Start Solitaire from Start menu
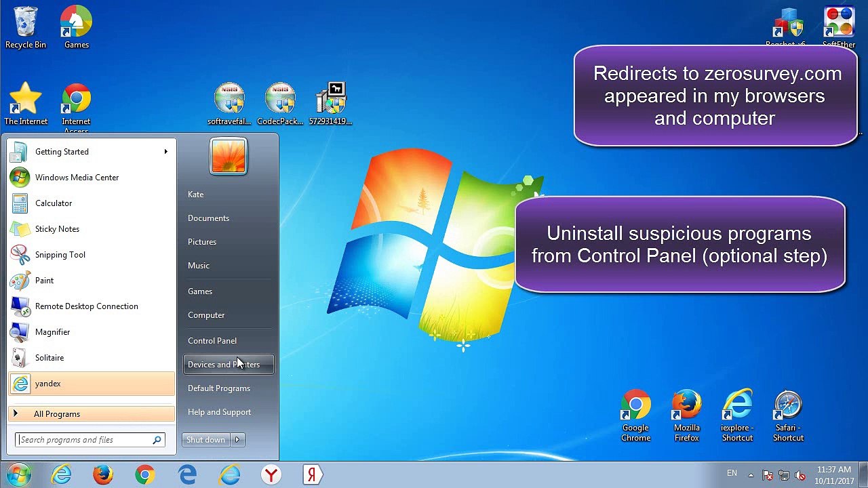This screenshot has width=868, height=488. click(92, 358)
